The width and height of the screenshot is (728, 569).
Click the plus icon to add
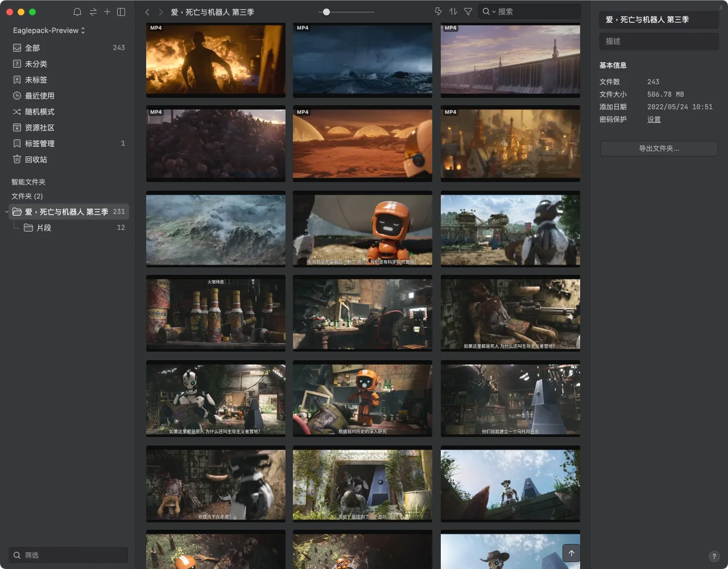click(107, 12)
